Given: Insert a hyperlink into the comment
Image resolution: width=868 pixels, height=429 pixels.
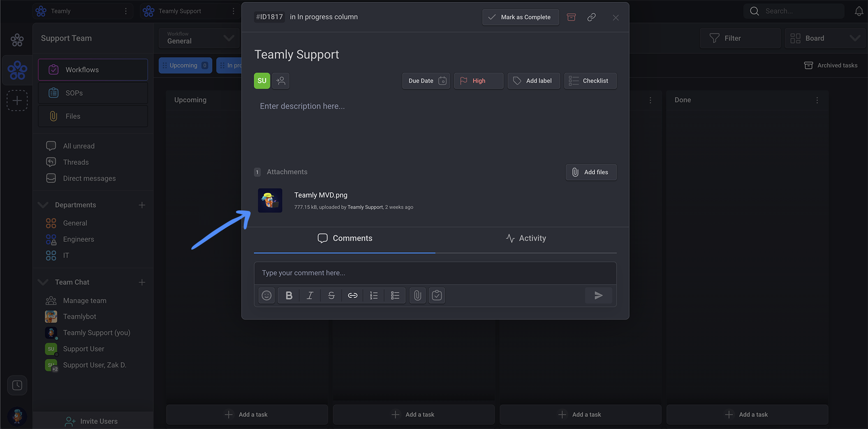Looking at the screenshot, I should pos(353,296).
